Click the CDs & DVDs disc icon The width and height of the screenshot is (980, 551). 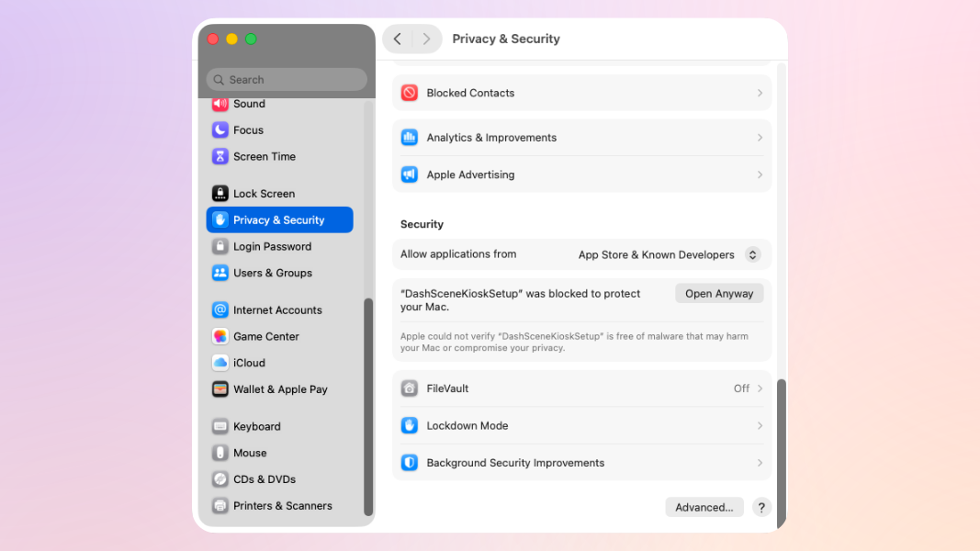[x=220, y=479]
